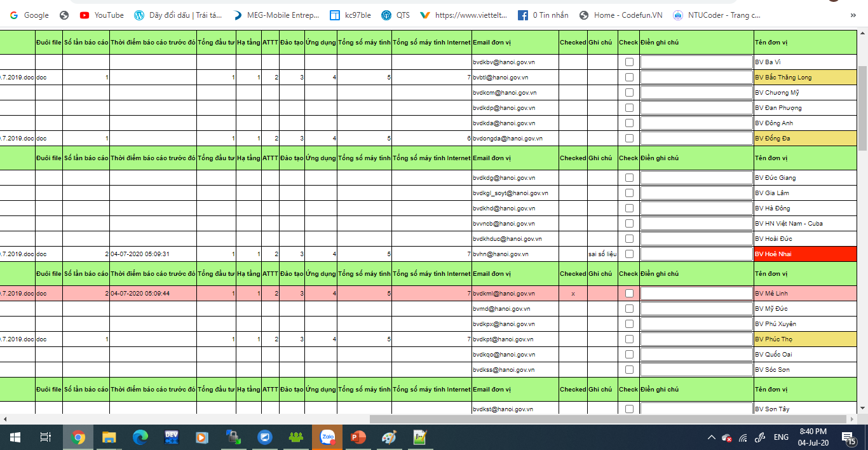Tick the Check box for BV Bắc Thăng Long
The width and height of the screenshot is (868, 450).
click(x=629, y=78)
